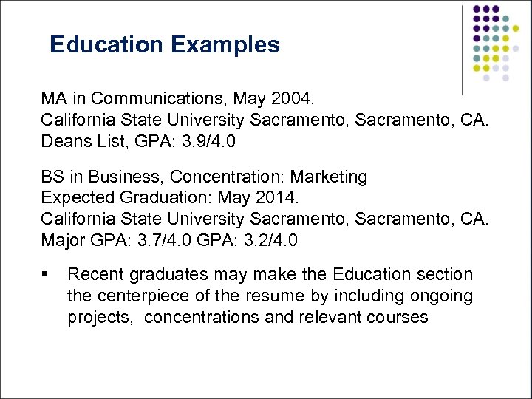Image resolution: width=532 pixels, height=399 pixels.
Task: Click the "Deans List, GPA: 3.9/4.0" line
Action: (x=139, y=140)
